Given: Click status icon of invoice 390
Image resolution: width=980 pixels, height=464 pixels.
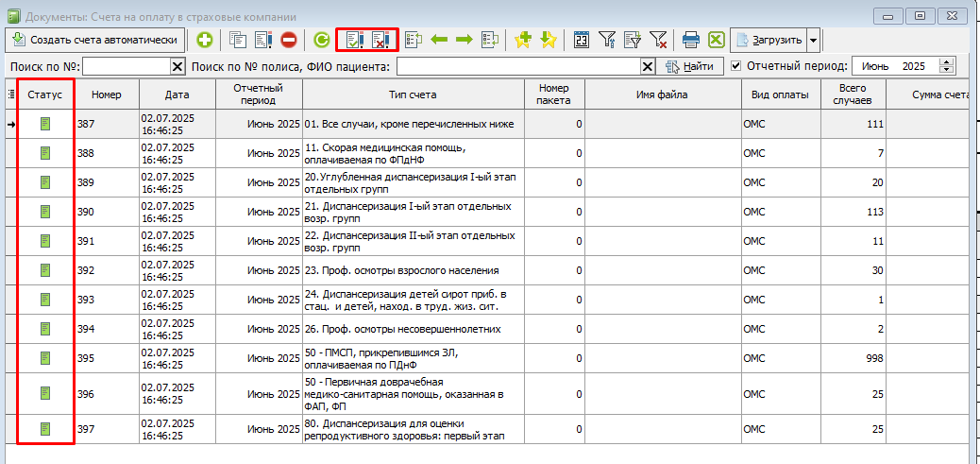Looking at the screenshot, I should coord(45,212).
